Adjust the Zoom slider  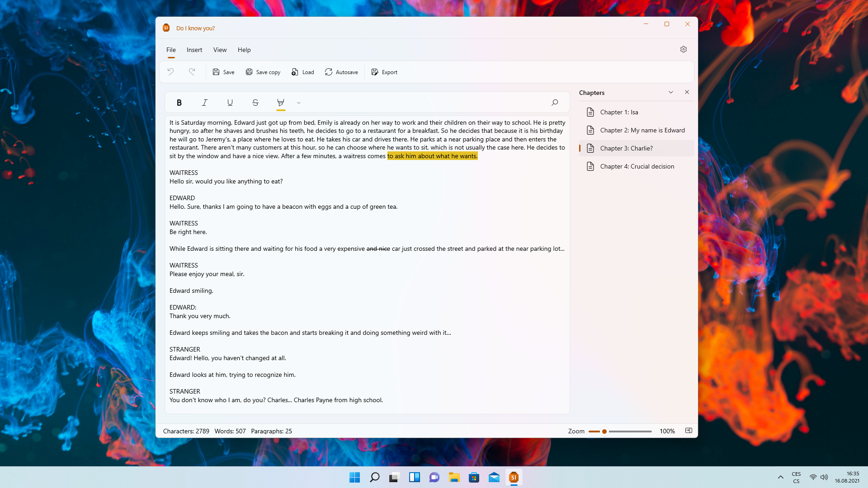coord(604,431)
